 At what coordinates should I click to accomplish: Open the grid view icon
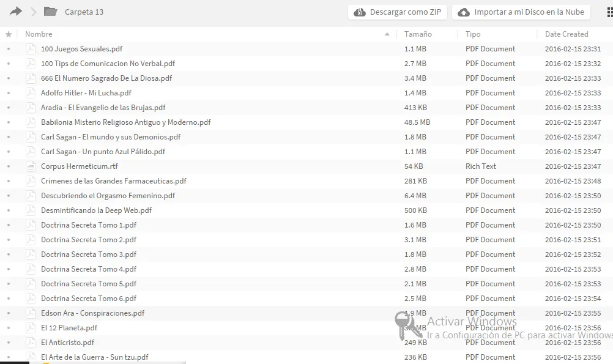[610, 12]
